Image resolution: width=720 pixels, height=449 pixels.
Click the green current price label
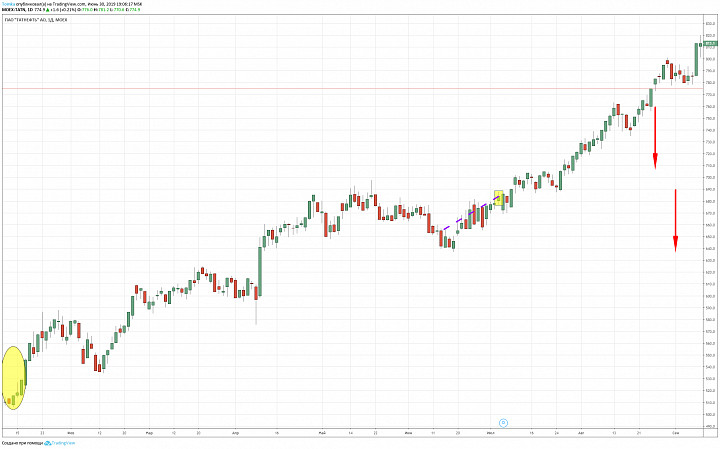[710, 43]
